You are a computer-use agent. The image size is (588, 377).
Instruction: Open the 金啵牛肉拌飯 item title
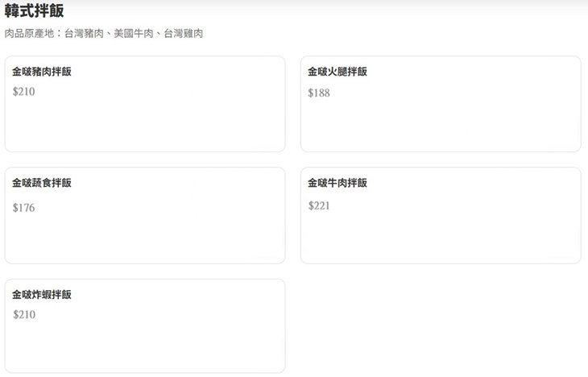[337, 183]
